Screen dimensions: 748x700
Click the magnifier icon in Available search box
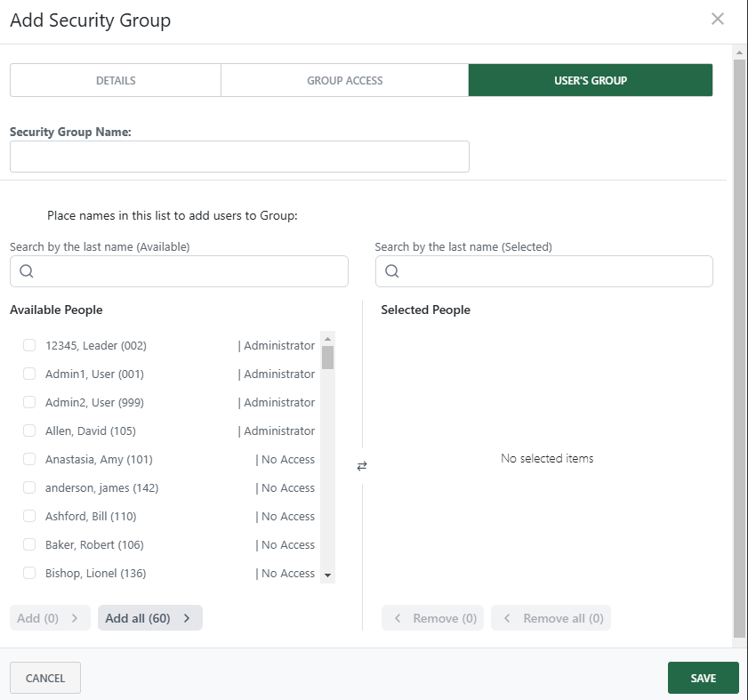[26, 271]
